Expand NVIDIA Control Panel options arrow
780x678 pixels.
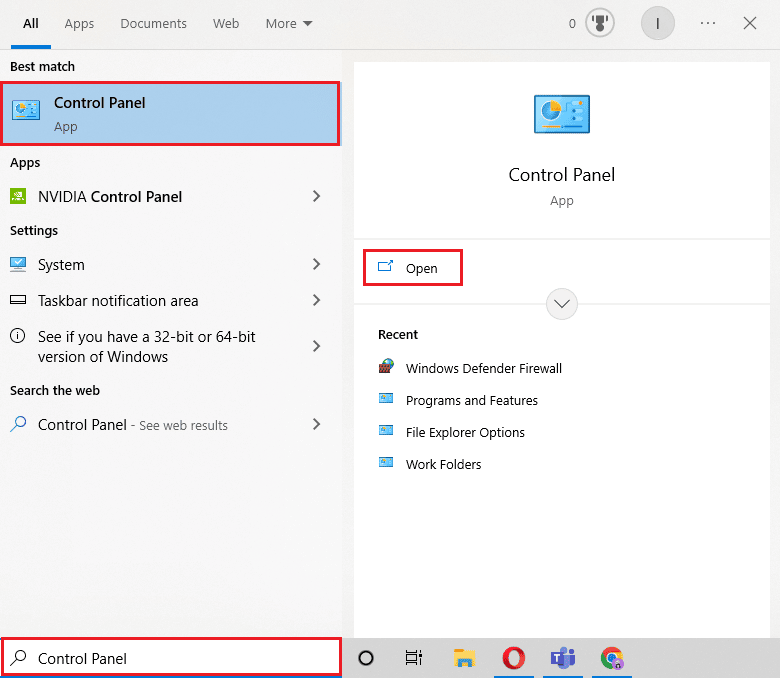coord(316,196)
